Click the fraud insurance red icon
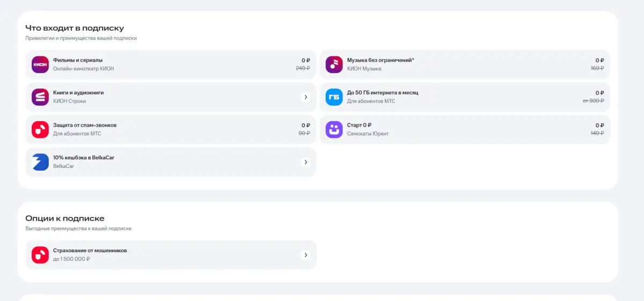 click(x=40, y=255)
